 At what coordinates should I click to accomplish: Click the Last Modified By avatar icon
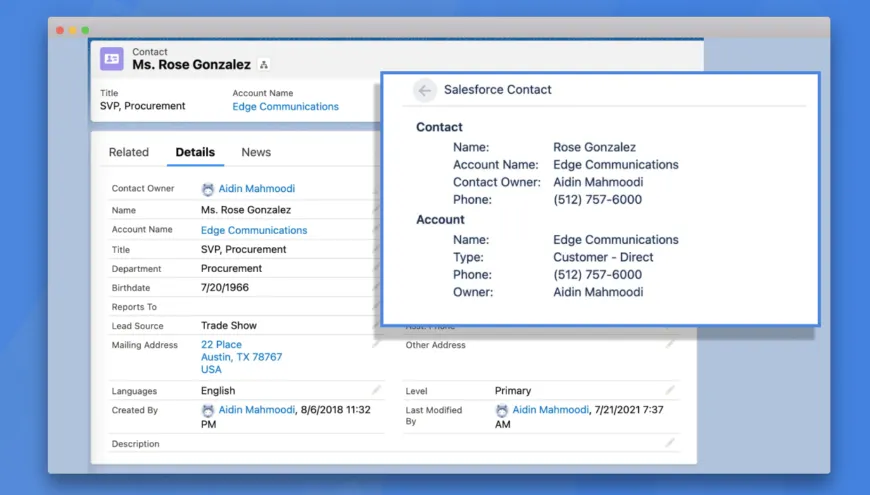502,410
